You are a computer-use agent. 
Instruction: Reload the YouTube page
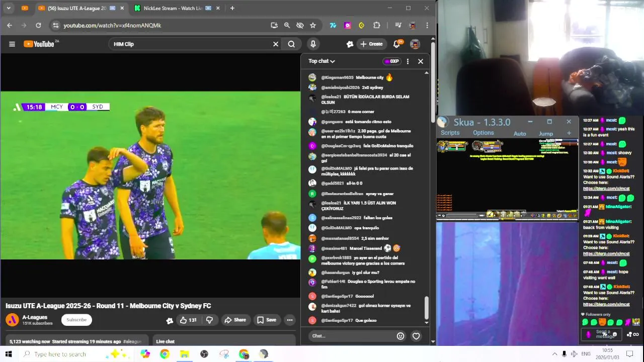38,25
